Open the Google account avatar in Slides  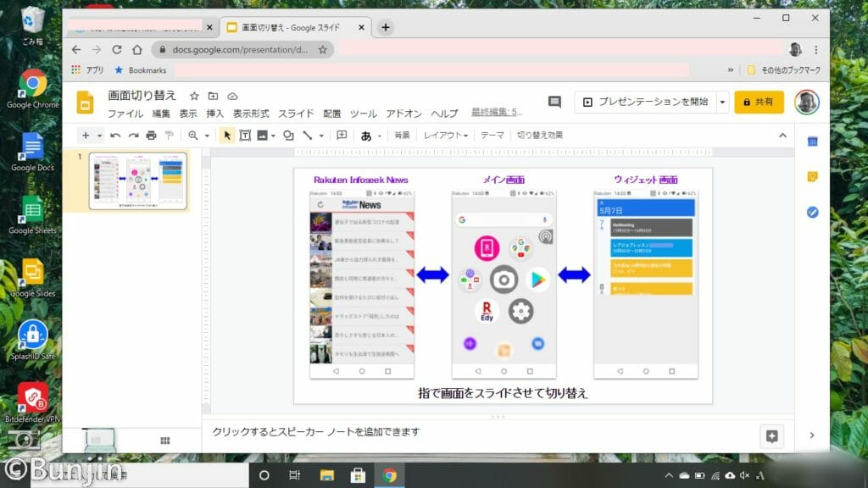(x=807, y=102)
